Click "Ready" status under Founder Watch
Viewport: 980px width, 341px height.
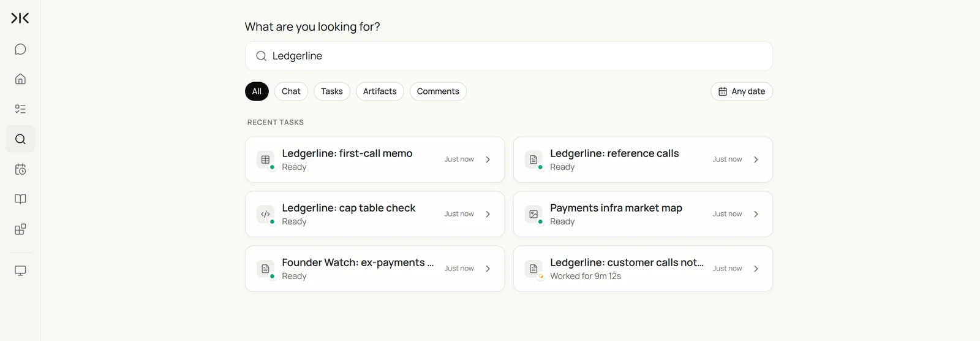pos(294,276)
